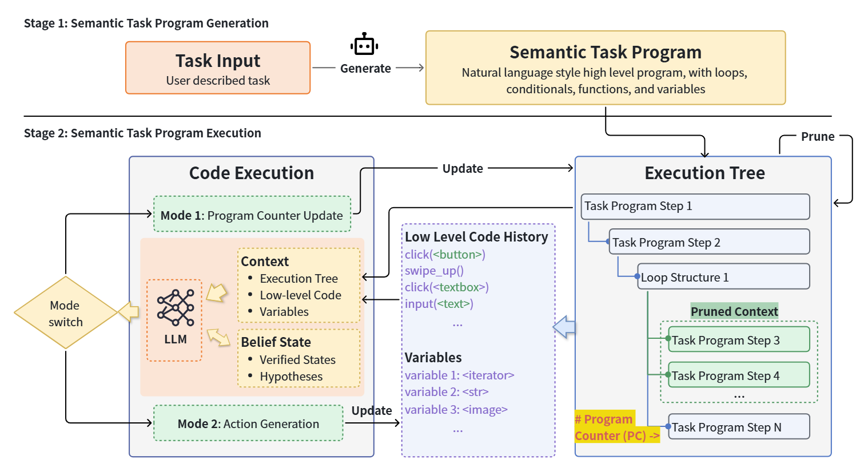Click the LLM neural network icon
This screenshot has height=471, width=868.
point(176,308)
